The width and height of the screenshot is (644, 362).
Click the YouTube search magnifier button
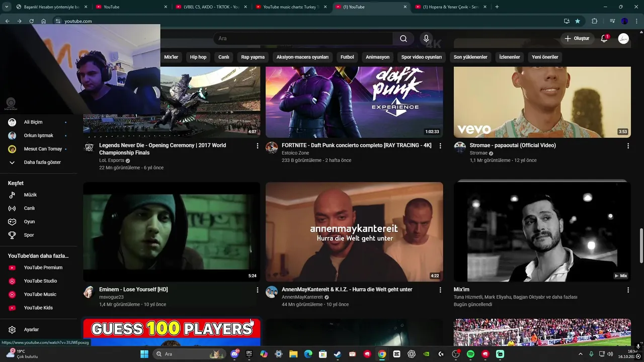point(404,39)
